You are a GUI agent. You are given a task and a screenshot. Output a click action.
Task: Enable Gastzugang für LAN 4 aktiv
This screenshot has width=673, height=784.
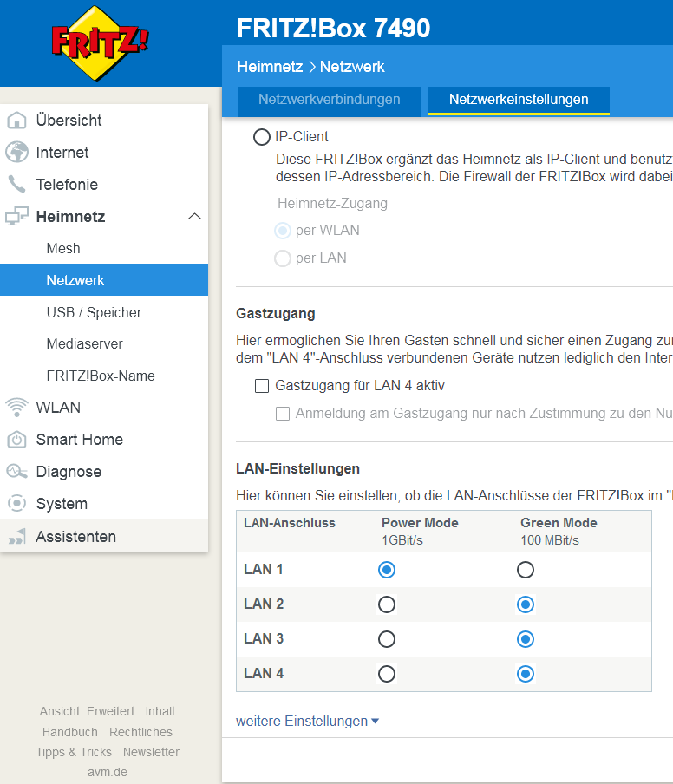(x=262, y=386)
